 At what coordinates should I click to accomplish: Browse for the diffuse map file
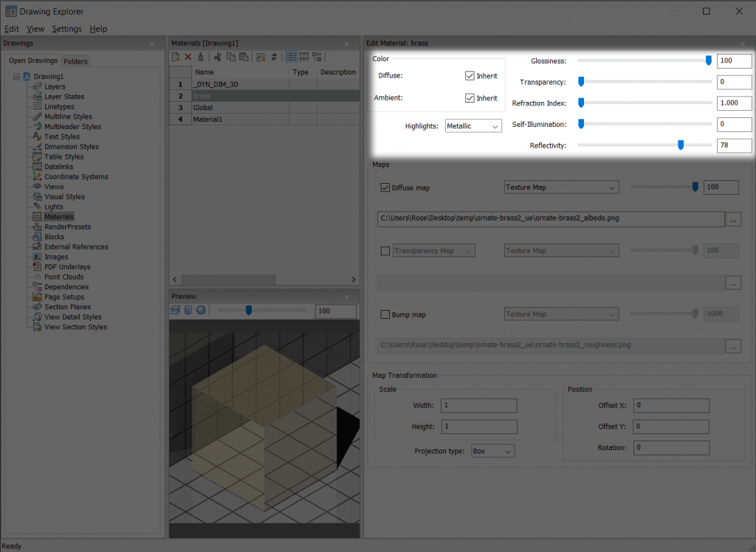tap(734, 218)
